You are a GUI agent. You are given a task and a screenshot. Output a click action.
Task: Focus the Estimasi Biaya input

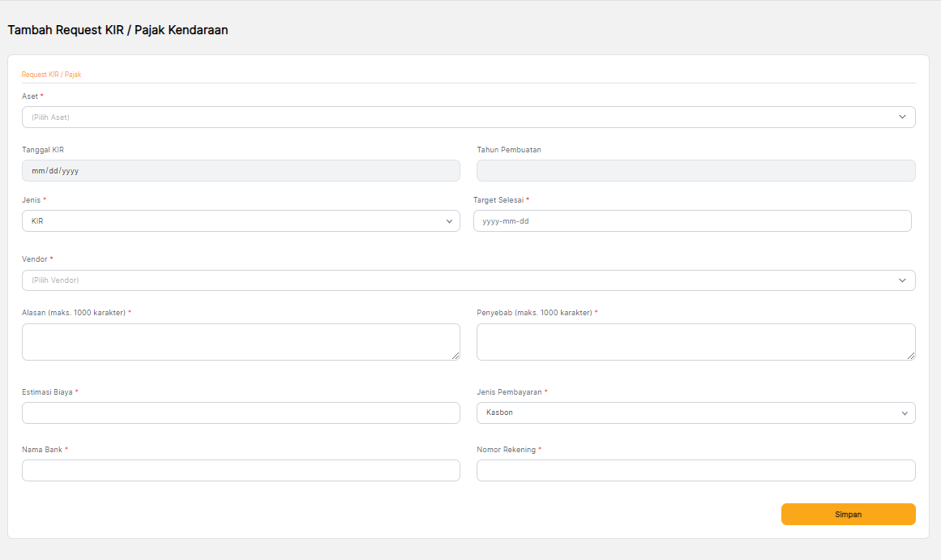[241, 413]
